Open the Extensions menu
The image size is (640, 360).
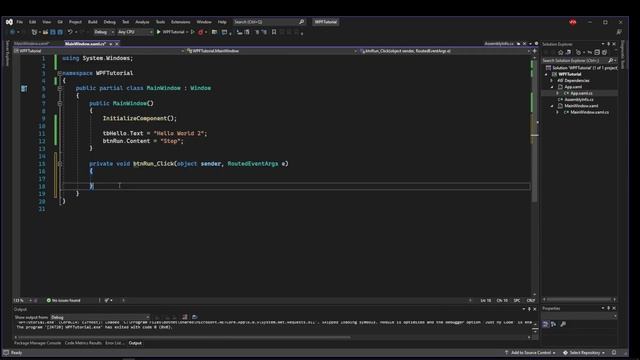(180, 22)
